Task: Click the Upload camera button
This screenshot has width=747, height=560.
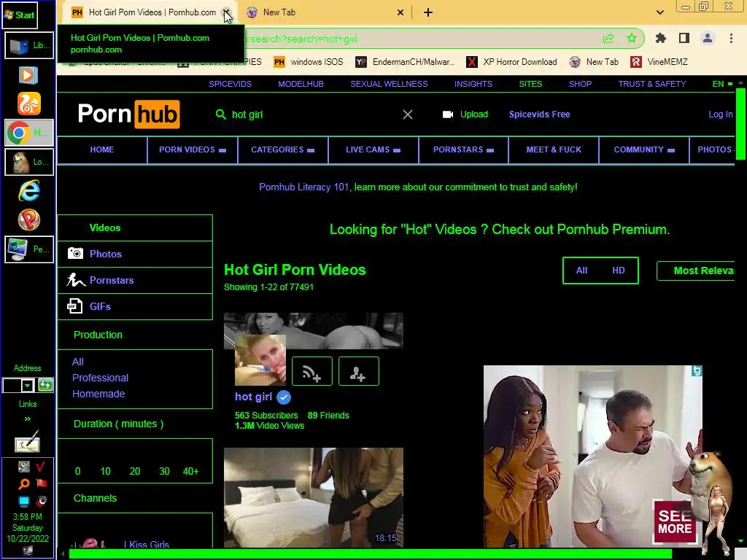Action: pyautogui.click(x=465, y=114)
